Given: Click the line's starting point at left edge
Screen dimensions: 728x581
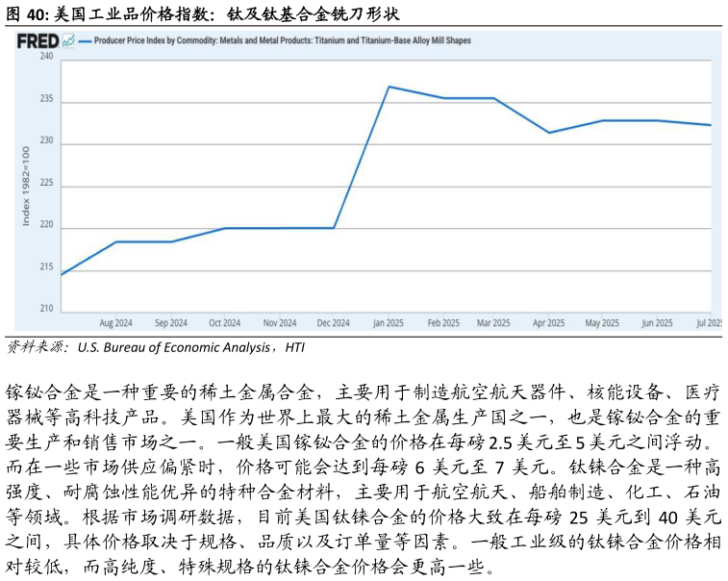Looking at the screenshot, I should 62,275.
